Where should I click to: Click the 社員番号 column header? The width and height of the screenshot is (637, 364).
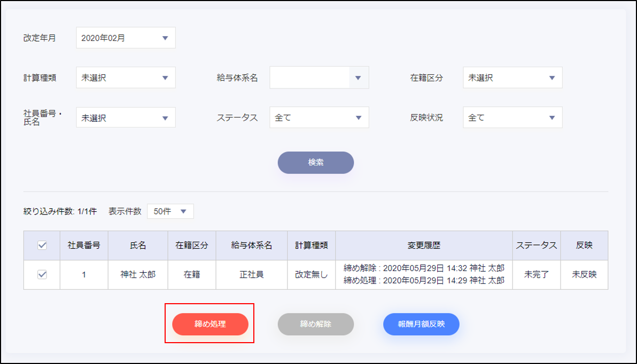84,246
